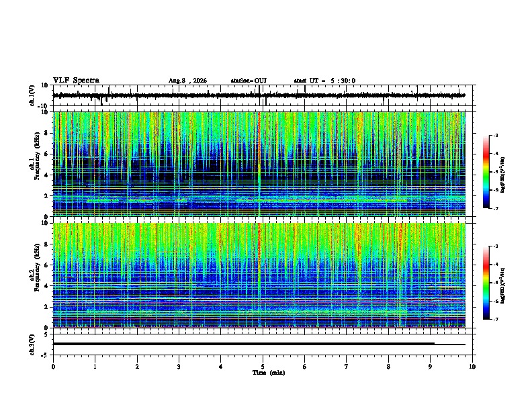Viewport: 532px width, 411px height.
Task: Click the ch.2 color bar unit label
Action: pos(503,285)
